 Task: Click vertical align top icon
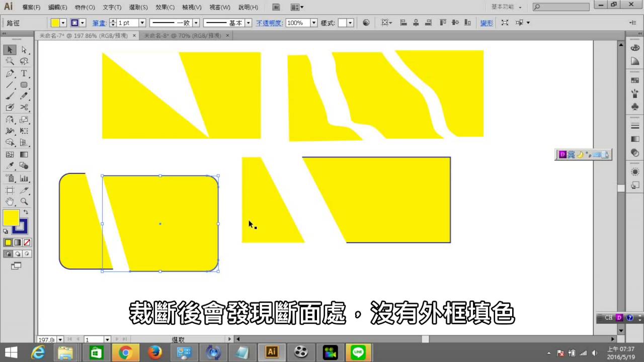click(443, 23)
